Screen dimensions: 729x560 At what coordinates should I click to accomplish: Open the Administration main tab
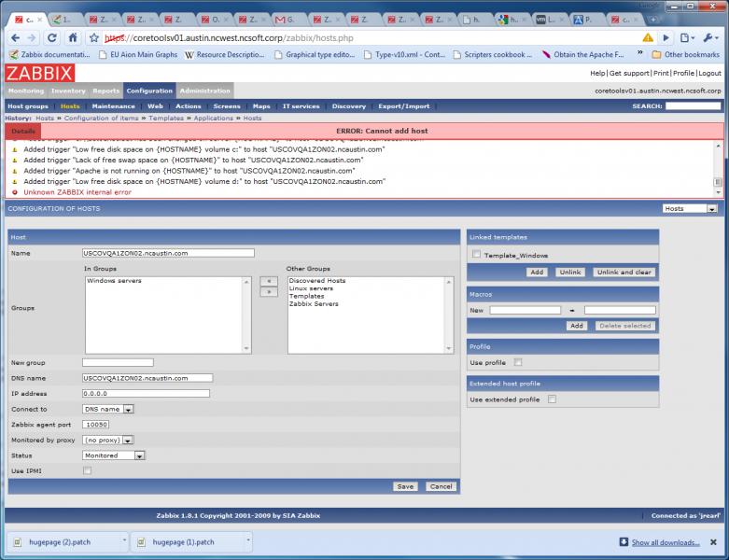(205, 91)
